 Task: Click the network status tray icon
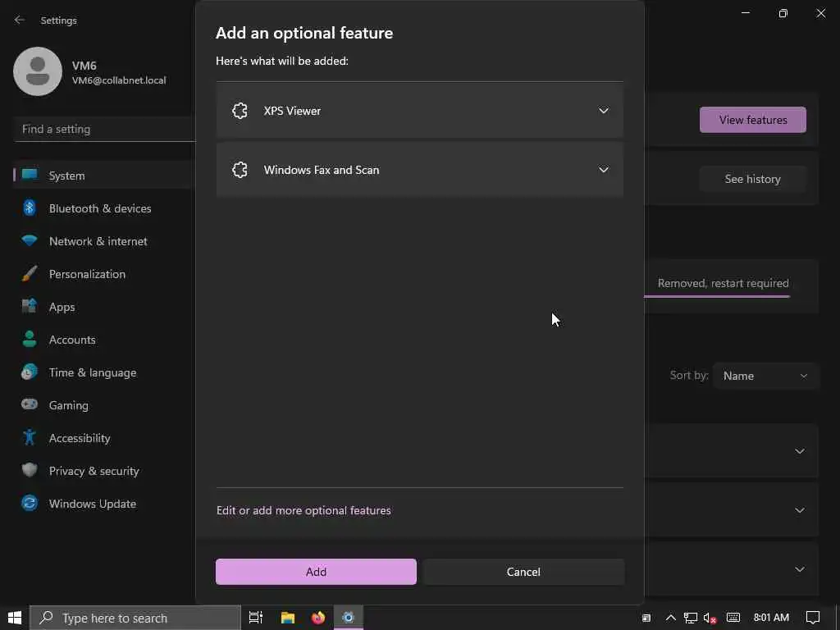(691, 618)
